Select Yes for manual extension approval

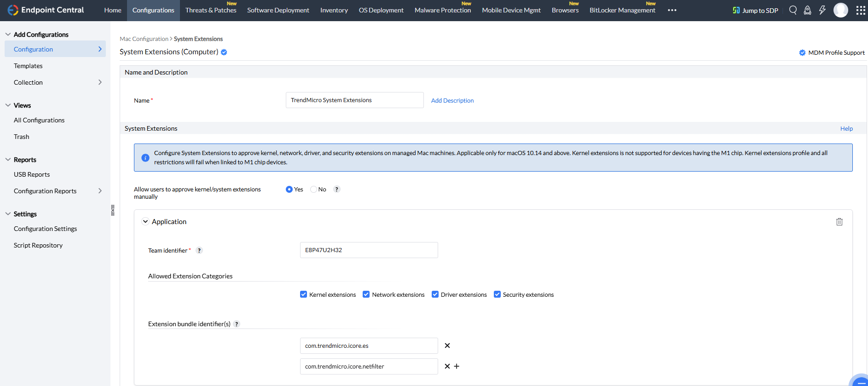point(289,189)
